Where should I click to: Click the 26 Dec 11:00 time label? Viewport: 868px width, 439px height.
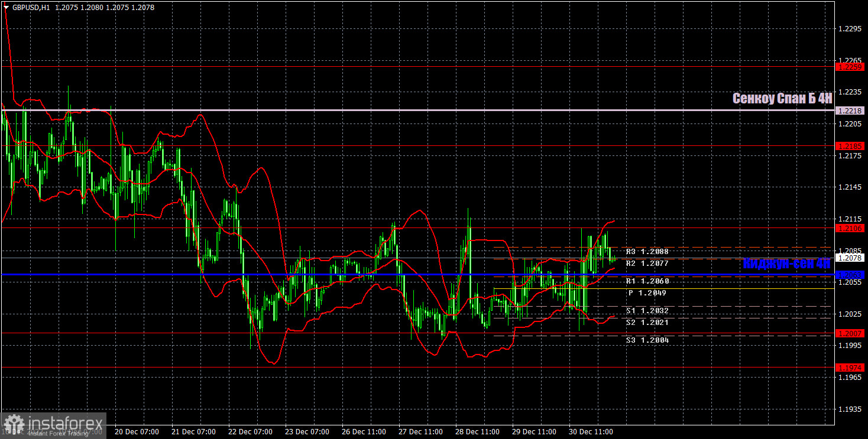click(x=365, y=432)
